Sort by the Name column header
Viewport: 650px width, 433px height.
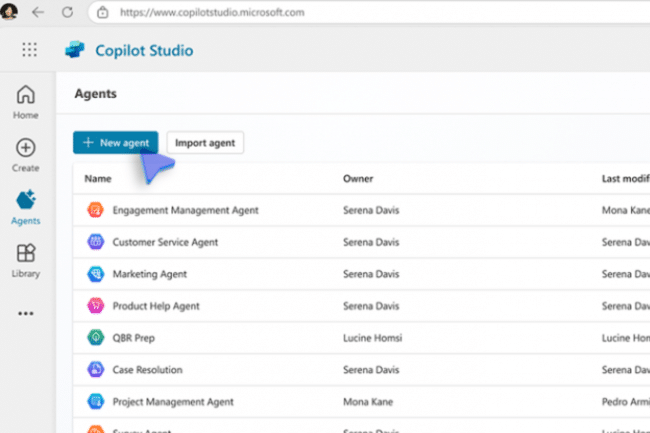98,179
